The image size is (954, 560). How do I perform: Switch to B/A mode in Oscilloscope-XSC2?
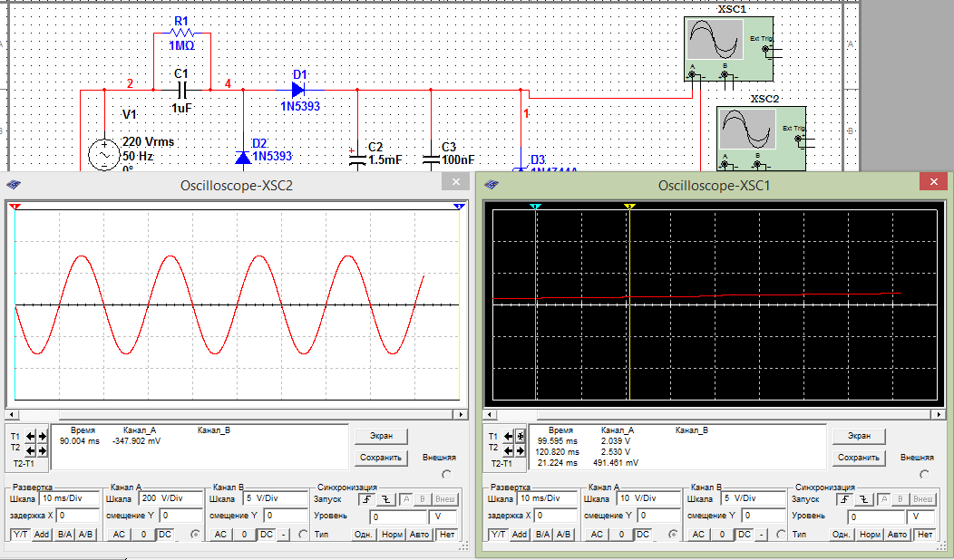click(64, 535)
